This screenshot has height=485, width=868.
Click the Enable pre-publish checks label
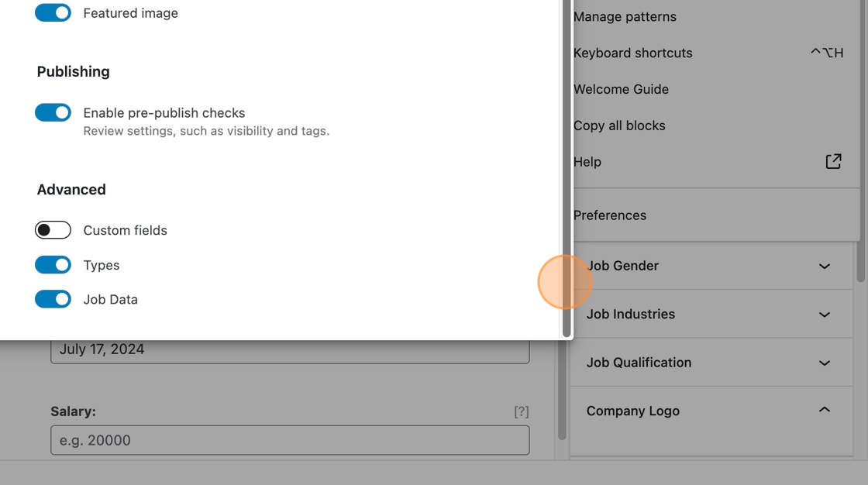click(x=164, y=113)
